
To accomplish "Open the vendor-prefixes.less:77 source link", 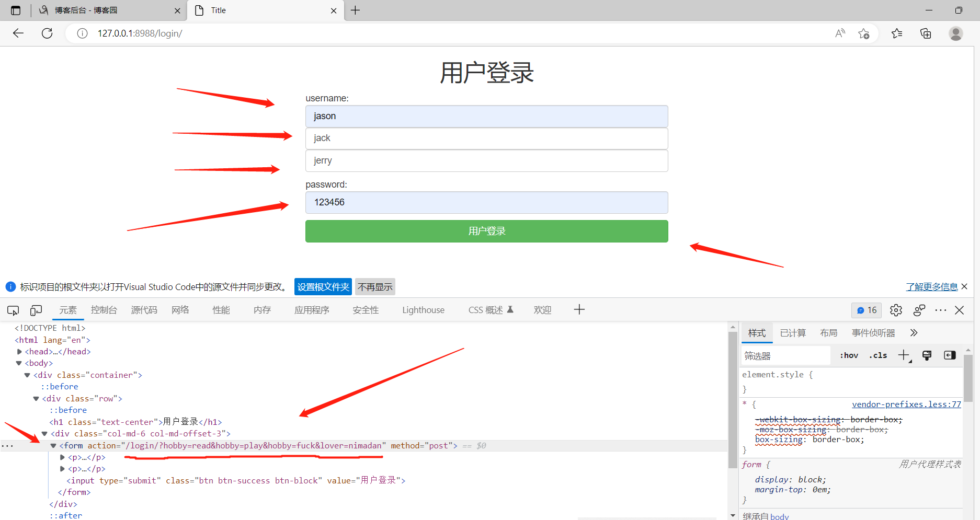I will click(906, 404).
